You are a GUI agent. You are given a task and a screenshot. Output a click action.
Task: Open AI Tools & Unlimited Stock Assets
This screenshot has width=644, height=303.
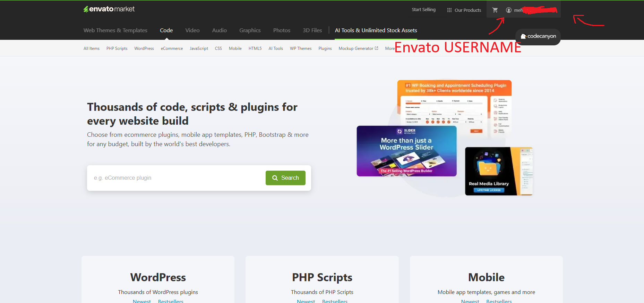point(376,30)
